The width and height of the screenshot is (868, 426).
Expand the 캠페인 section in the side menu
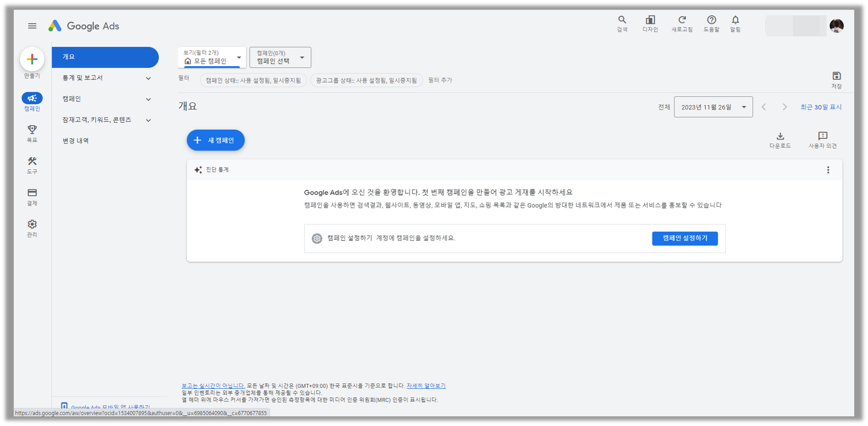106,99
